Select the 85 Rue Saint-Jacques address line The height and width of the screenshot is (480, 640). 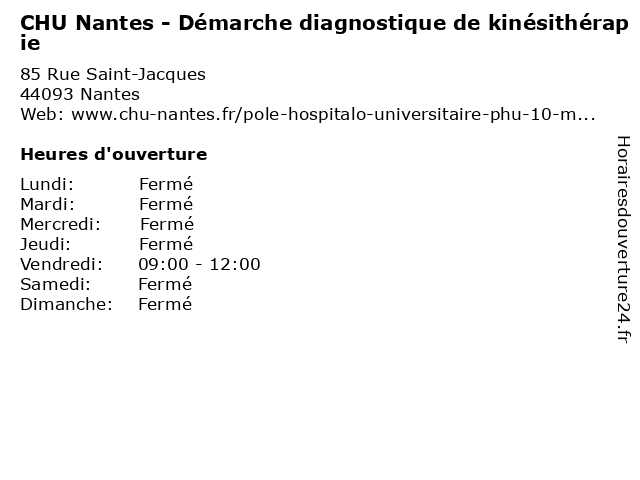[113, 74]
